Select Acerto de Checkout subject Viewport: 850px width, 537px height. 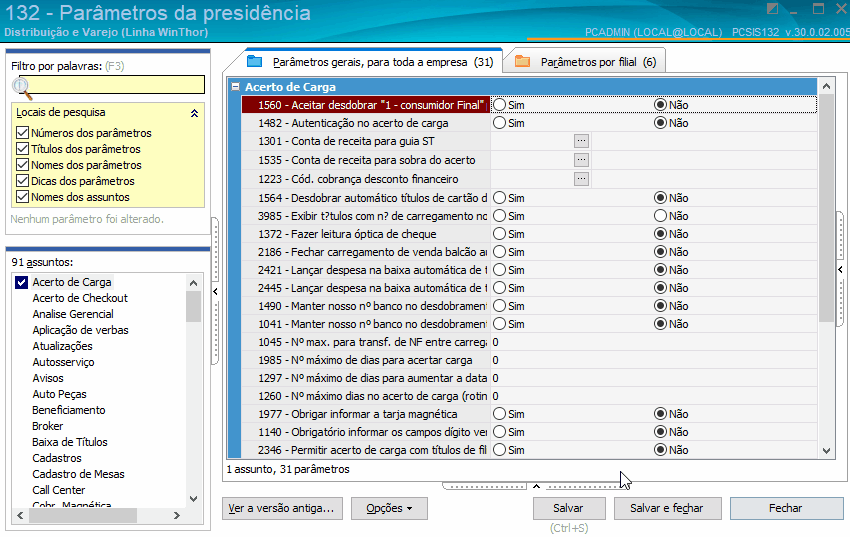click(80, 298)
